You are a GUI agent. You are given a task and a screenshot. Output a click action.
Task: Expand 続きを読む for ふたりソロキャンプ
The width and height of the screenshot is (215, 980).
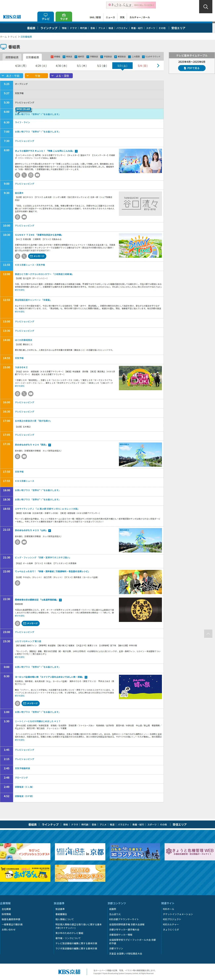[20, 657]
